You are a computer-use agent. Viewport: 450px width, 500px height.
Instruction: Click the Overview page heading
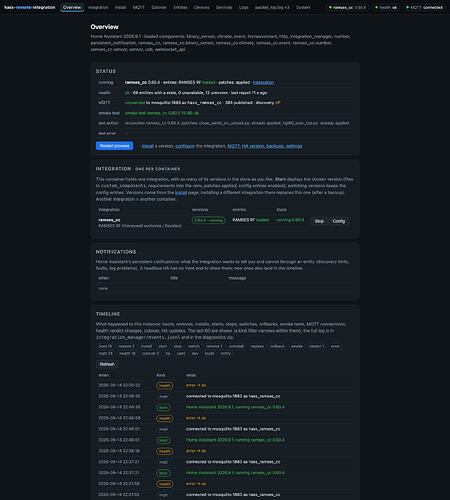[x=104, y=27]
